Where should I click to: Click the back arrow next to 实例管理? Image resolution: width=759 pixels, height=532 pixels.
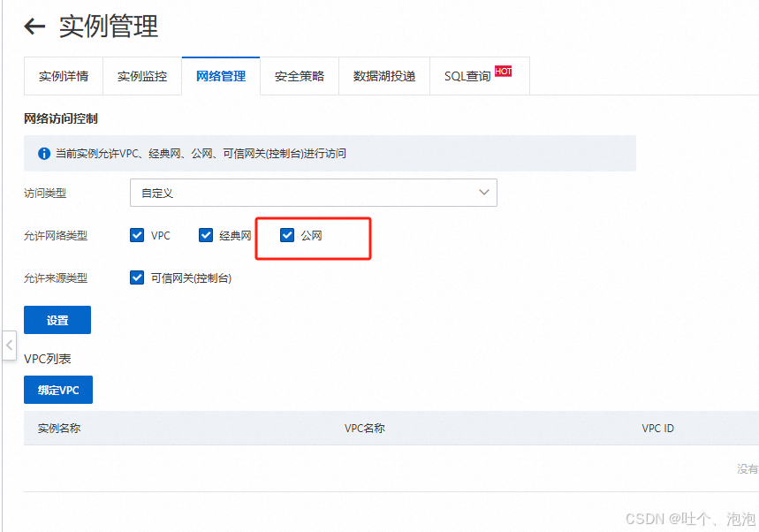pyautogui.click(x=34, y=27)
